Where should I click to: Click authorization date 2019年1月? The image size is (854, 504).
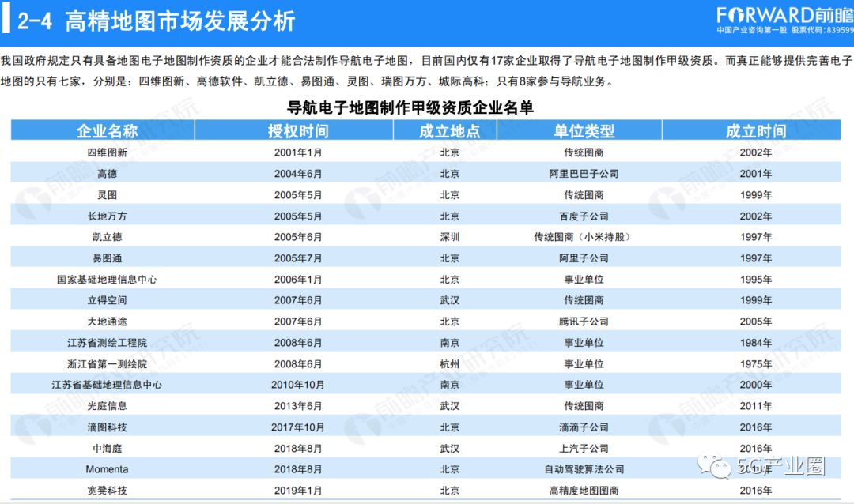(x=298, y=491)
